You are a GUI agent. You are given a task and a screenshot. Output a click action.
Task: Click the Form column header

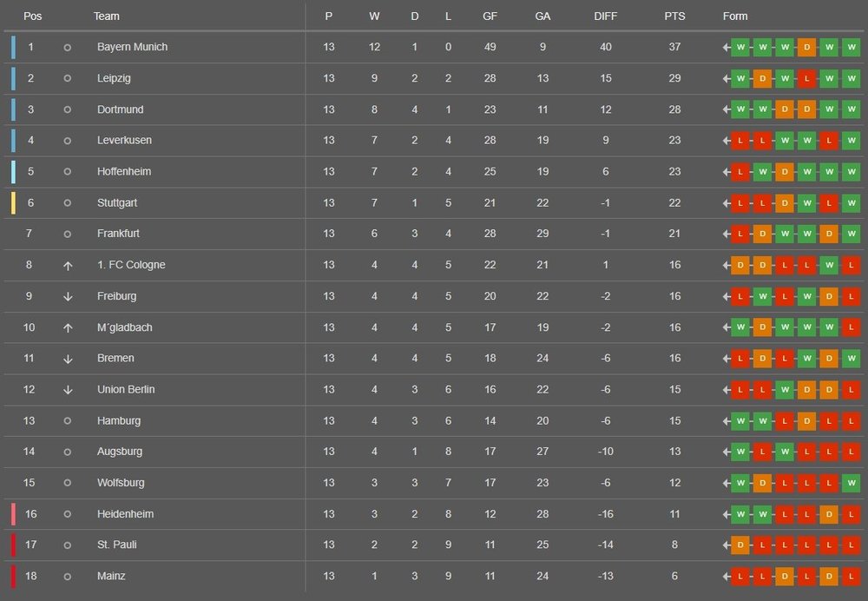734,17
